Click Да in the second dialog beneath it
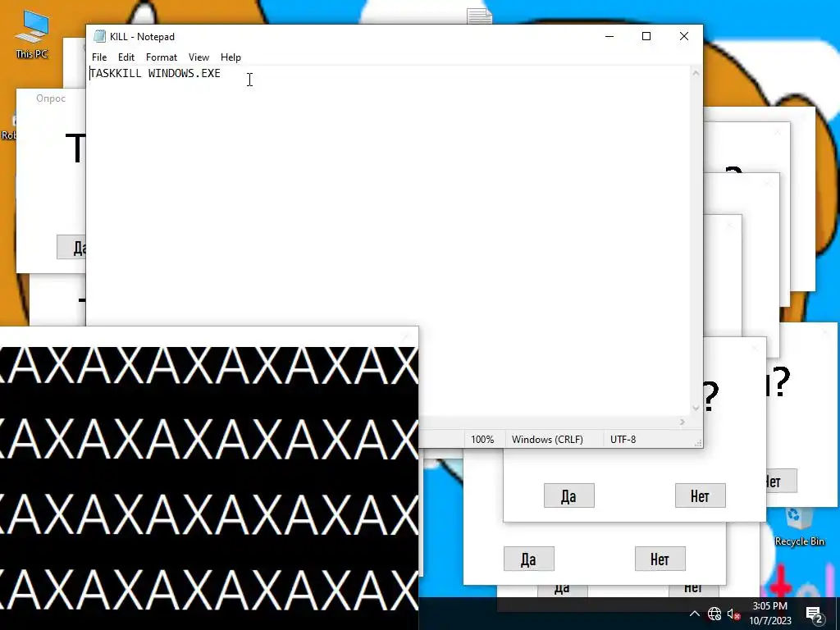The image size is (840, 630). [x=529, y=559]
